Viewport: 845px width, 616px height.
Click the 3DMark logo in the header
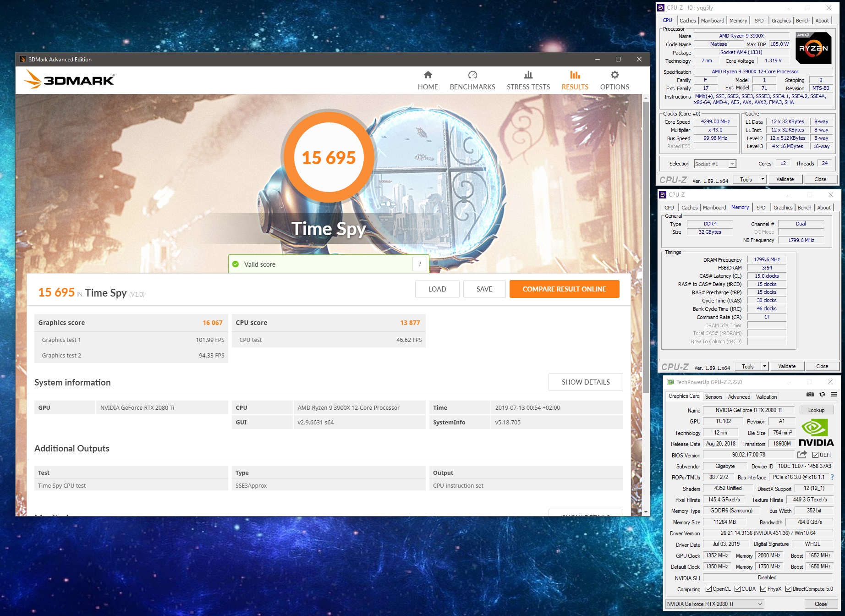[x=69, y=80]
